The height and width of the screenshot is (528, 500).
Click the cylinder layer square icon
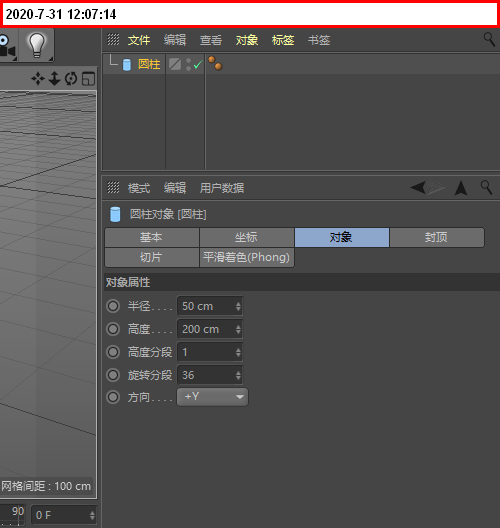(x=175, y=64)
